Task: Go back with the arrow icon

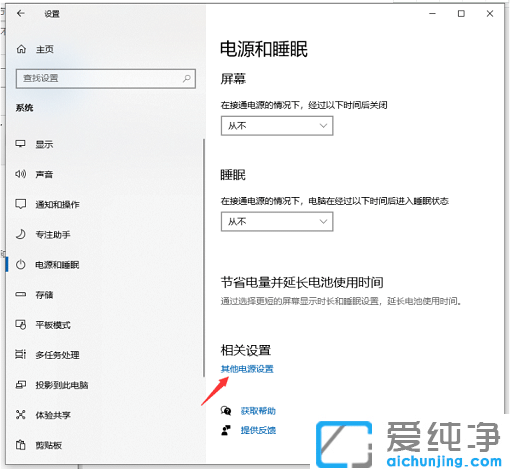Action: click(21, 13)
